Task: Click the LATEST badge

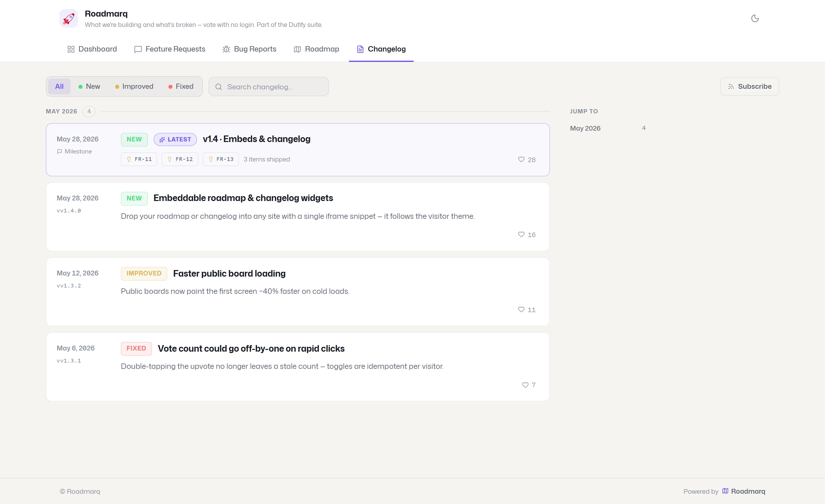Action: tap(175, 139)
